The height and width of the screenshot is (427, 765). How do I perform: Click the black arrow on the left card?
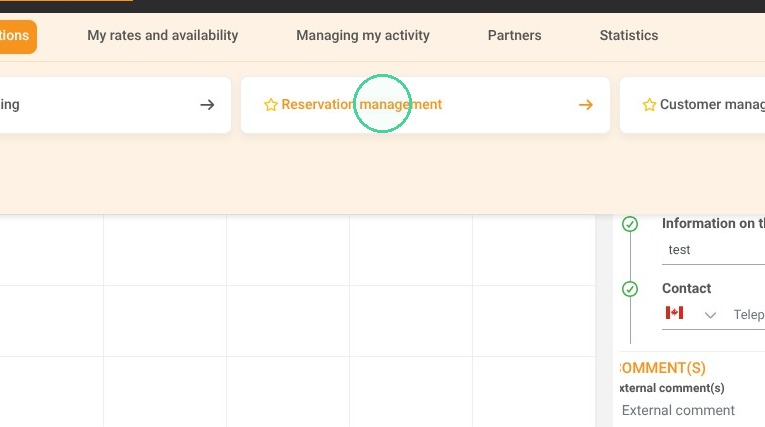(207, 105)
